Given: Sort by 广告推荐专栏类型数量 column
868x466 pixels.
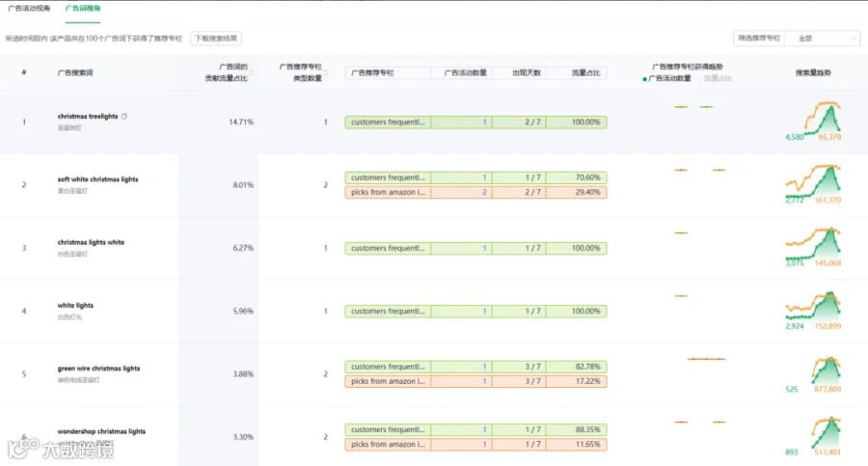Looking at the screenshot, I should pos(326,72).
